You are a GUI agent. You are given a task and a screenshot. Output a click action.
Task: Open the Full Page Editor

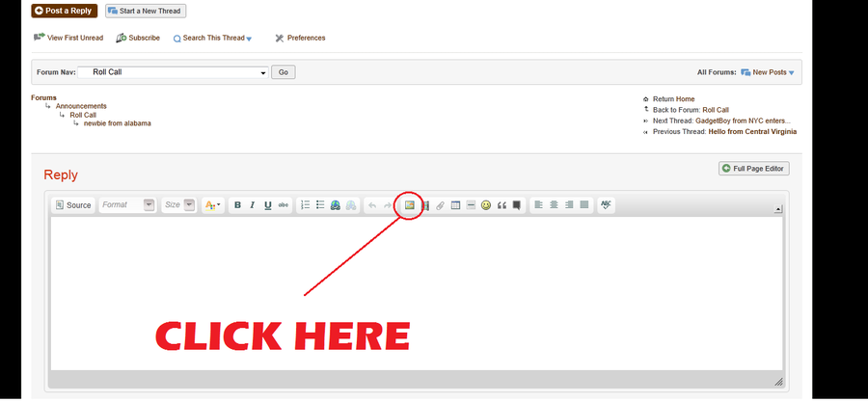(754, 169)
